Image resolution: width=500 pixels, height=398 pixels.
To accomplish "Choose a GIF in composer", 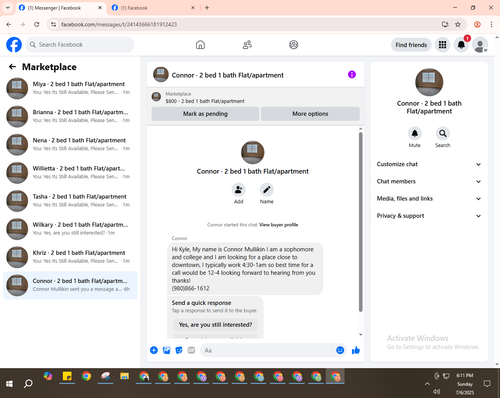I will click(191, 350).
